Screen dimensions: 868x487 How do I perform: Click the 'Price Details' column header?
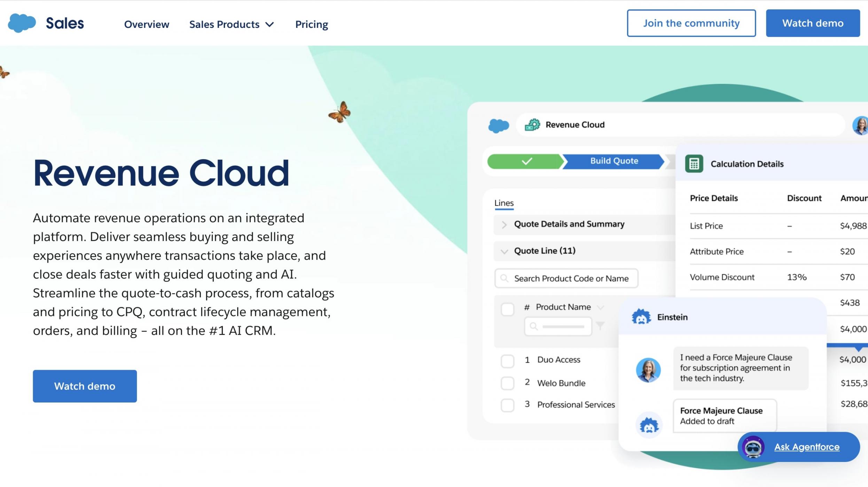[x=713, y=198]
